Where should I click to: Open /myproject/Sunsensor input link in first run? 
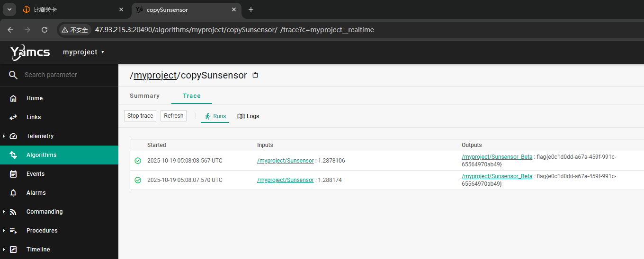(285, 161)
